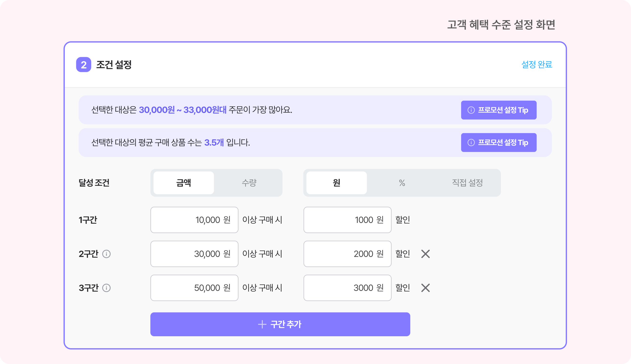This screenshot has height=364, width=631.
Task: Edit the 2000 원 discount field
Action: pyautogui.click(x=347, y=254)
